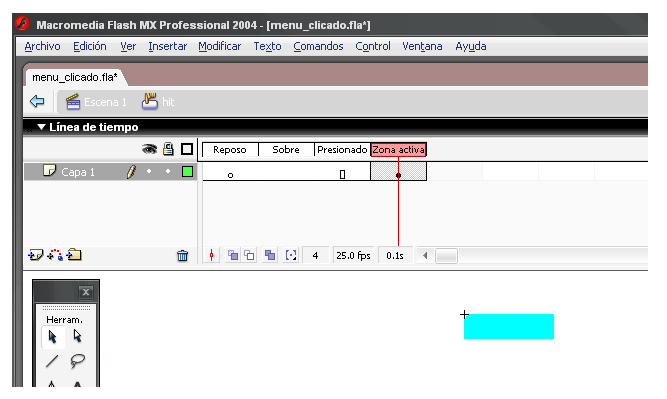
Task: Insert a layer folder
Action: pyautogui.click(x=74, y=255)
